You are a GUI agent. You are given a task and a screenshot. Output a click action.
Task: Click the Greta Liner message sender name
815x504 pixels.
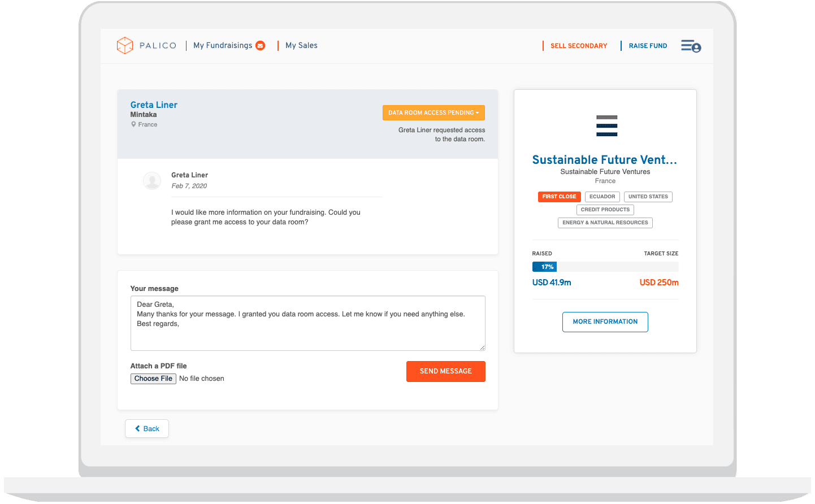point(189,175)
